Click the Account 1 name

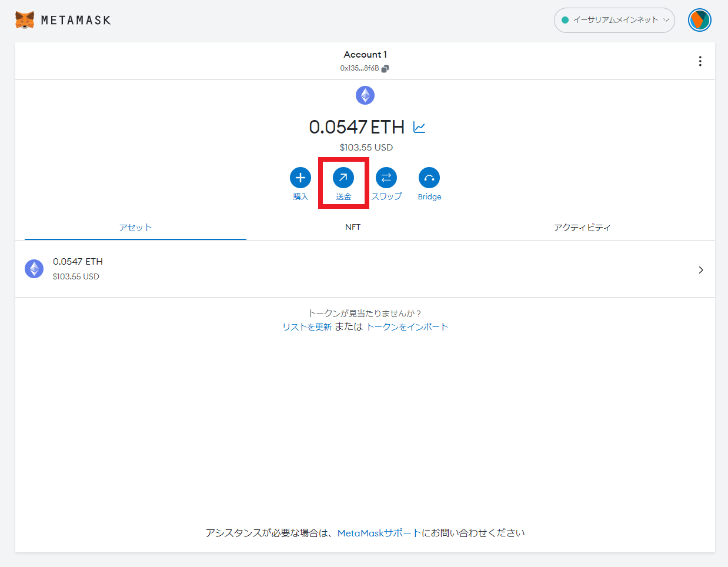tap(365, 55)
